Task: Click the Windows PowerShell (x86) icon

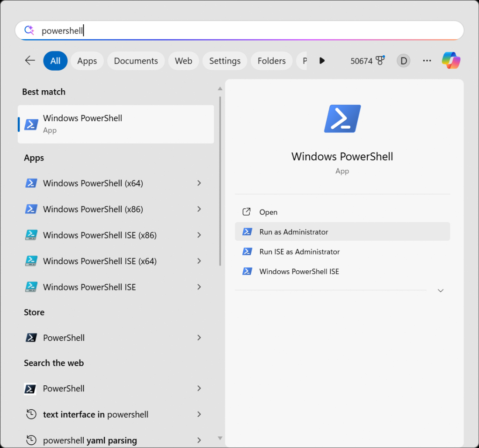Action: click(31, 209)
